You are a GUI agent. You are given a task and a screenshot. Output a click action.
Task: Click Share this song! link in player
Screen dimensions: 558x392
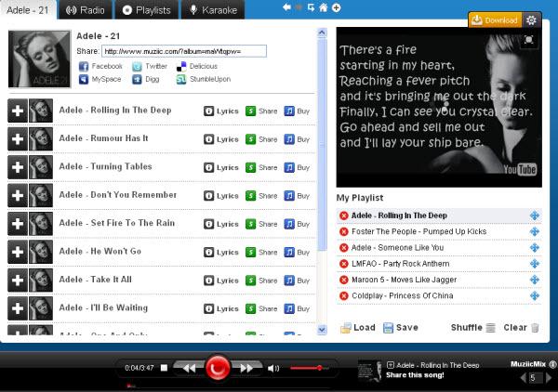415,375
